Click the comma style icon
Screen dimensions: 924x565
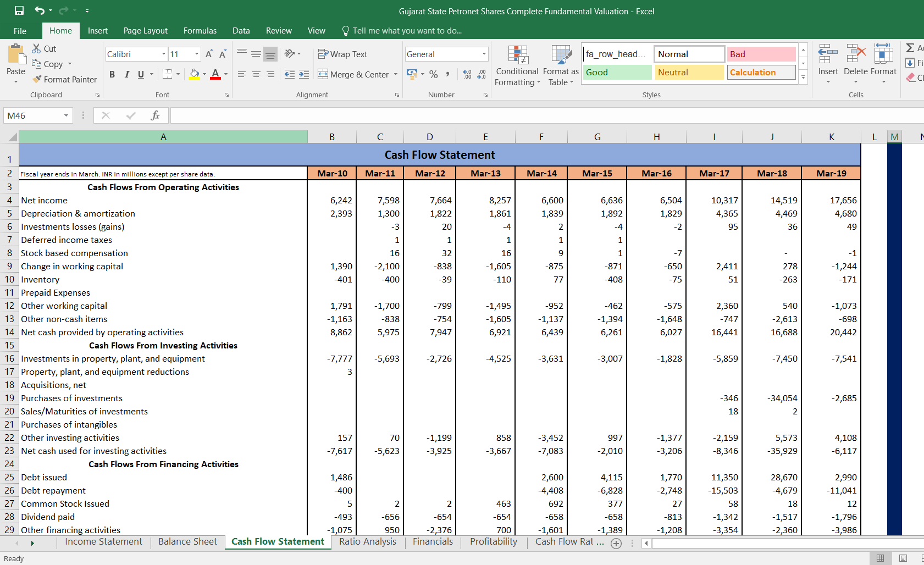pyautogui.click(x=448, y=74)
